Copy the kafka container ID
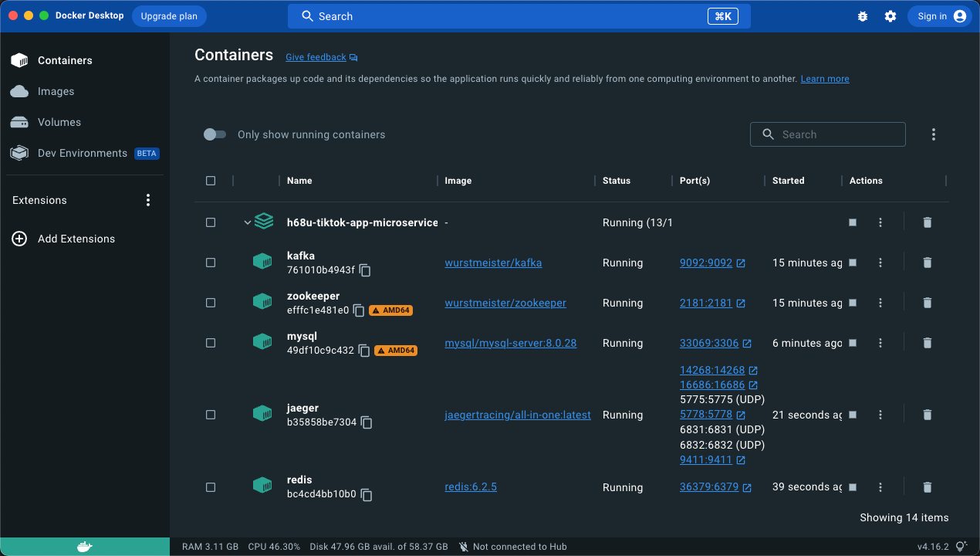Screen dimensions: 980x556 point(365,270)
